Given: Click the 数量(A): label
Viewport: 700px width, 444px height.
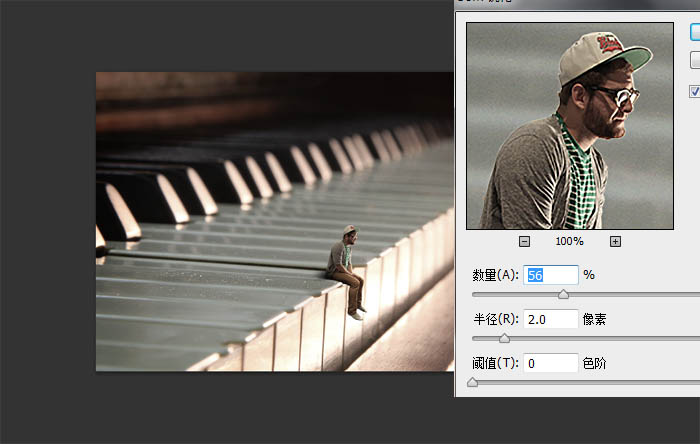Looking at the screenshot, I should click(496, 275).
